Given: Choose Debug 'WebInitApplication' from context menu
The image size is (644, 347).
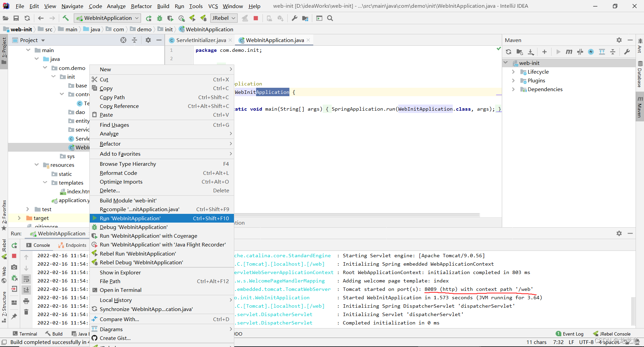Looking at the screenshot, I should coord(162,227).
